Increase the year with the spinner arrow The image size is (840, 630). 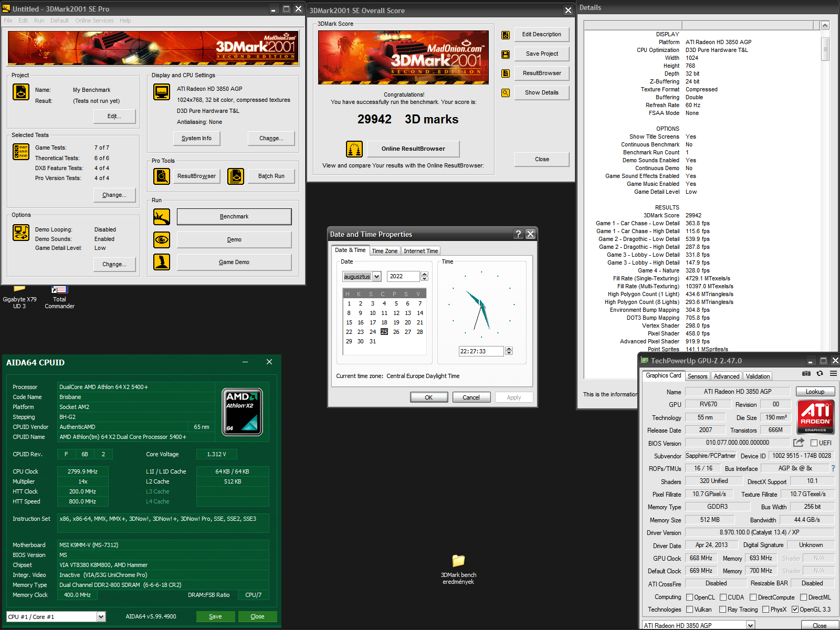click(424, 274)
